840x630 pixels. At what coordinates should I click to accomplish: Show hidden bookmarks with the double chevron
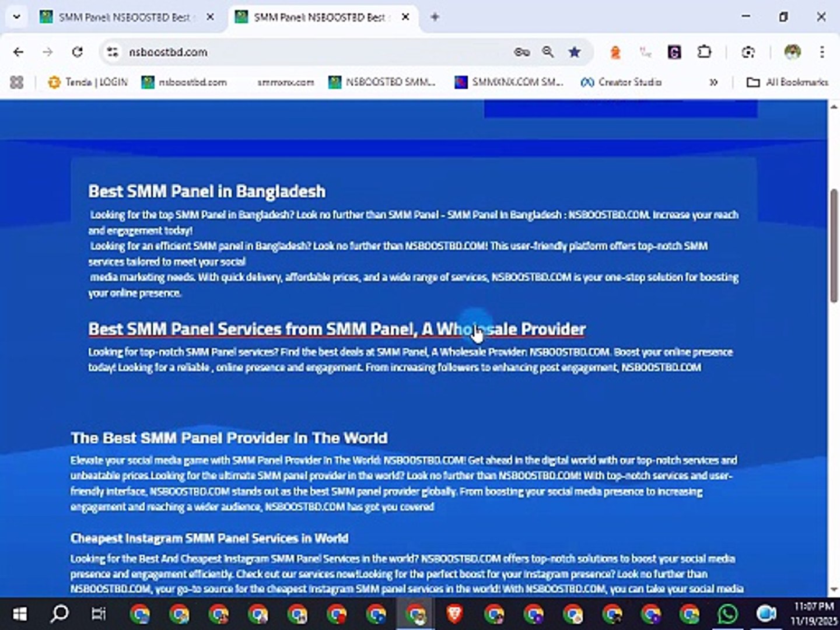coord(713,82)
